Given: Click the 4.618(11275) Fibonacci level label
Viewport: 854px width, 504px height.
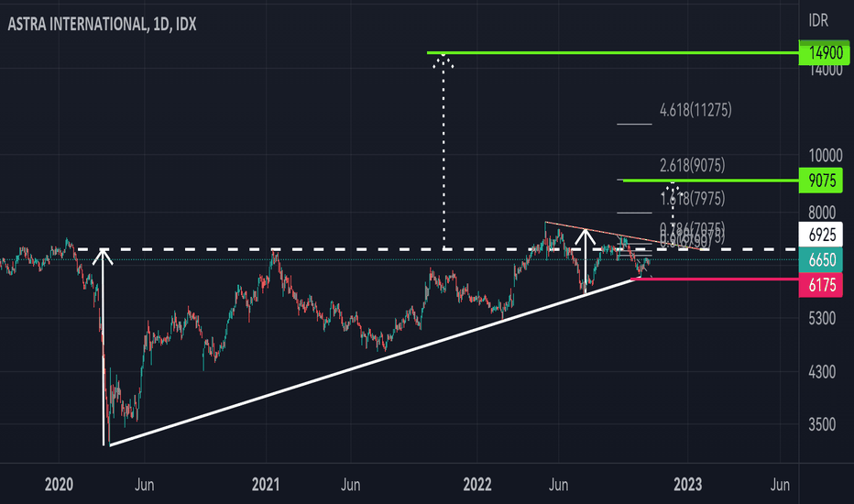Looking at the screenshot, I should click(695, 110).
